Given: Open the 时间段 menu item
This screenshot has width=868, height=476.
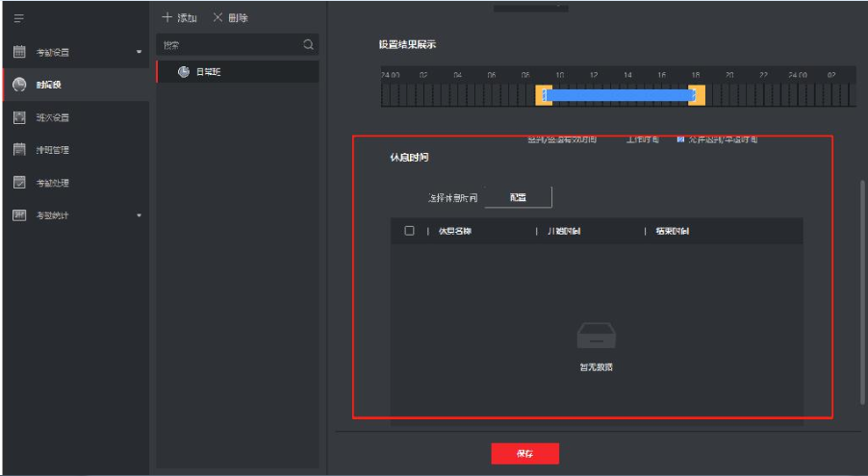Looking at the screenshot, I should (76, 85).
